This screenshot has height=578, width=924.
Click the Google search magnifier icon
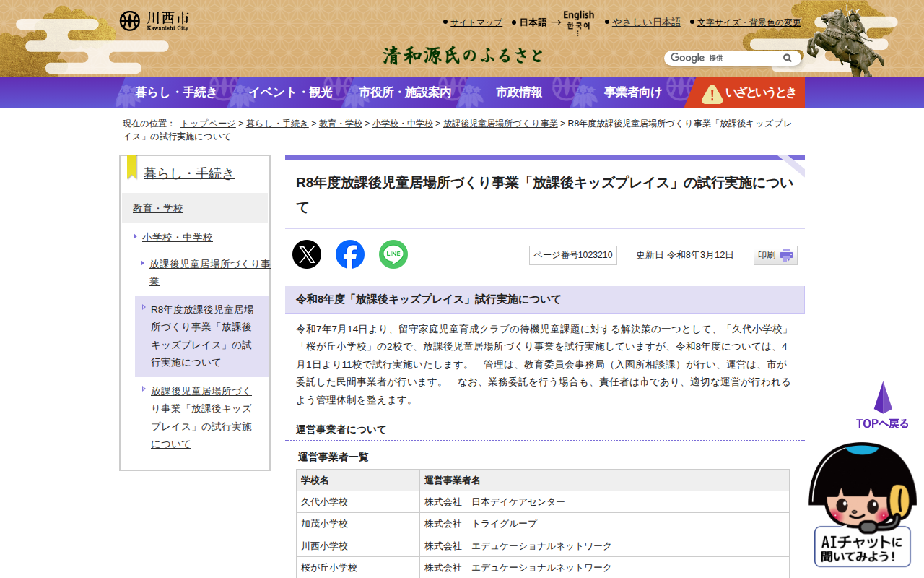[x=787, y=58]
